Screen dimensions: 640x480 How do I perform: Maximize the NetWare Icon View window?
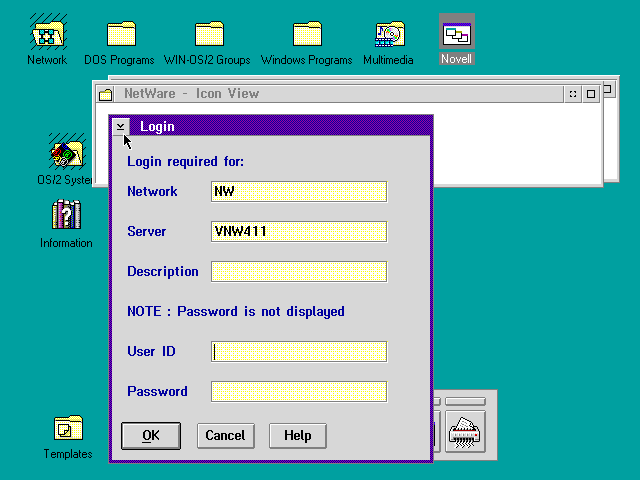coord(591,94)
